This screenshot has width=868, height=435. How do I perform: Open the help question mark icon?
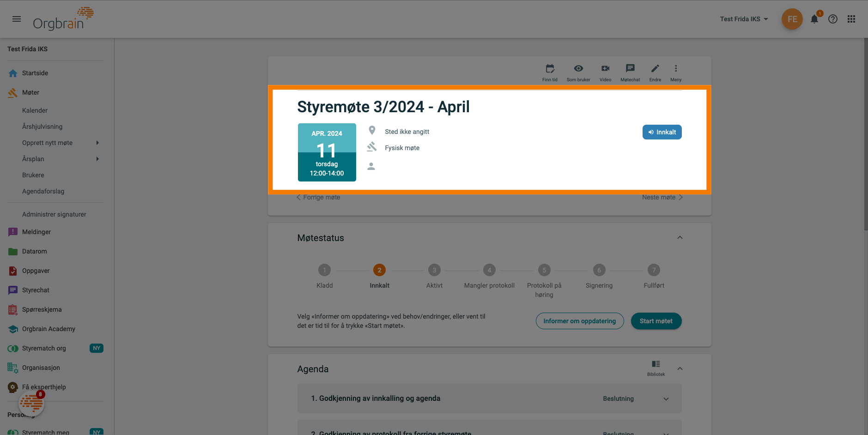(833, 19)
